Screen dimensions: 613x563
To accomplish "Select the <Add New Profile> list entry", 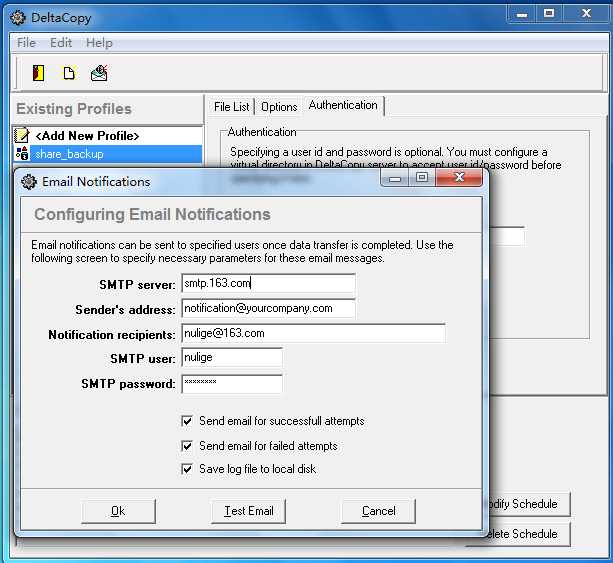I will pyautogui.click(x=108, y=136).
